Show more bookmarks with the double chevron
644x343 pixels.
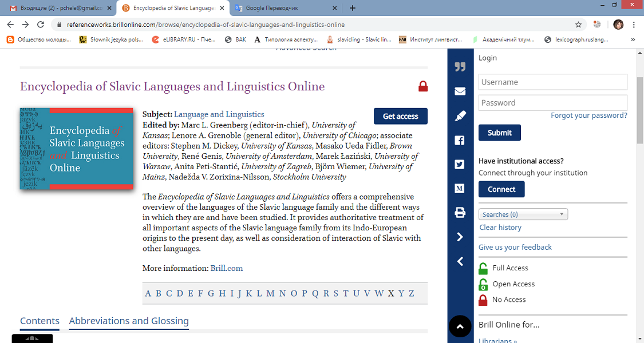pyautogui.click(x=633, y=40)
